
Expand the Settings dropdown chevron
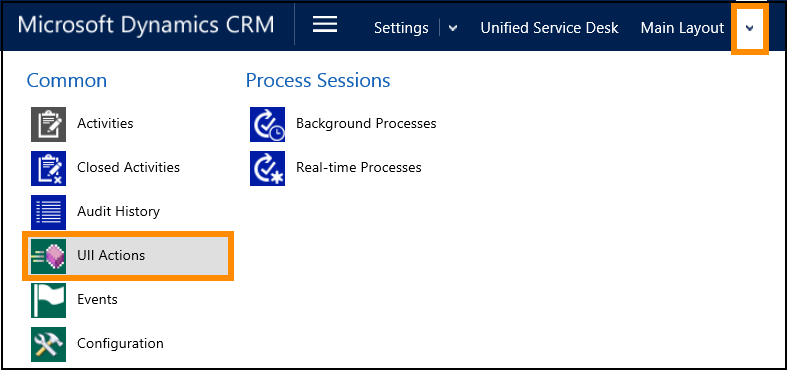point(453,29)
